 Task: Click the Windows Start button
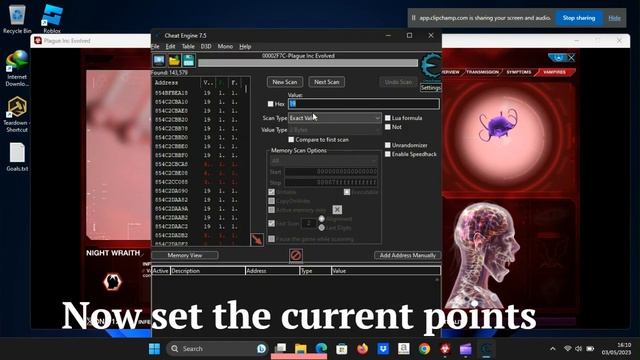(154, 349)
